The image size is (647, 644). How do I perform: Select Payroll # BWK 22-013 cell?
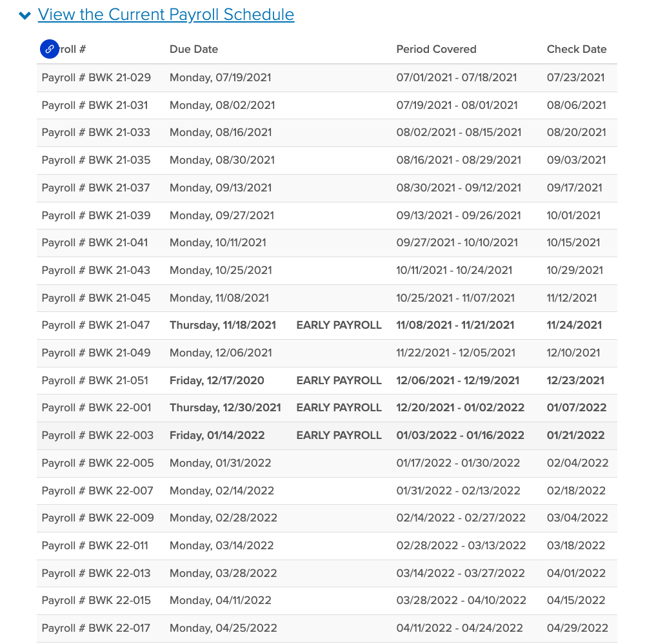[x=96, y=572]
